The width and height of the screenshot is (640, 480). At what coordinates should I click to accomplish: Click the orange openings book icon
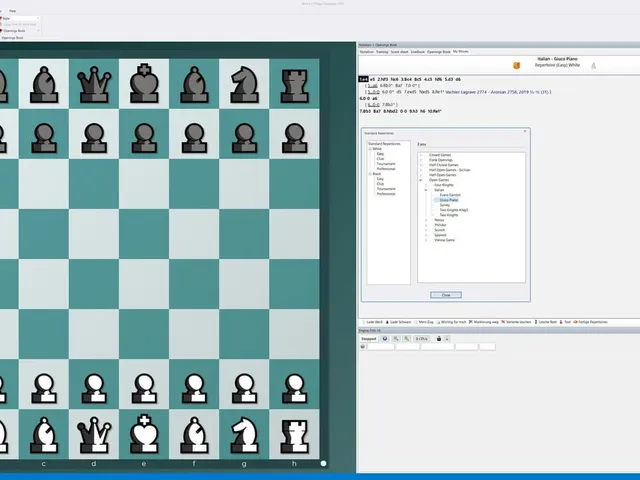(516, 65)
